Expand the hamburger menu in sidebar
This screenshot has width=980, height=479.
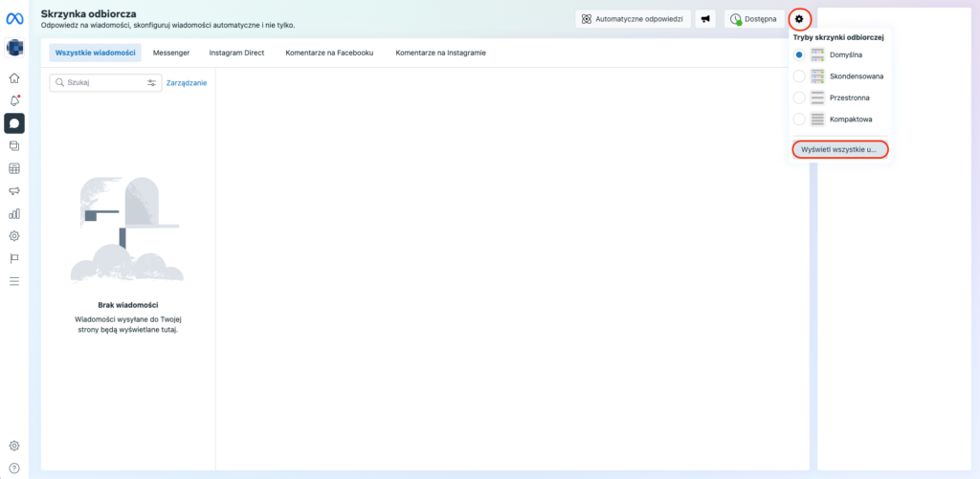(x=14, y=281)
